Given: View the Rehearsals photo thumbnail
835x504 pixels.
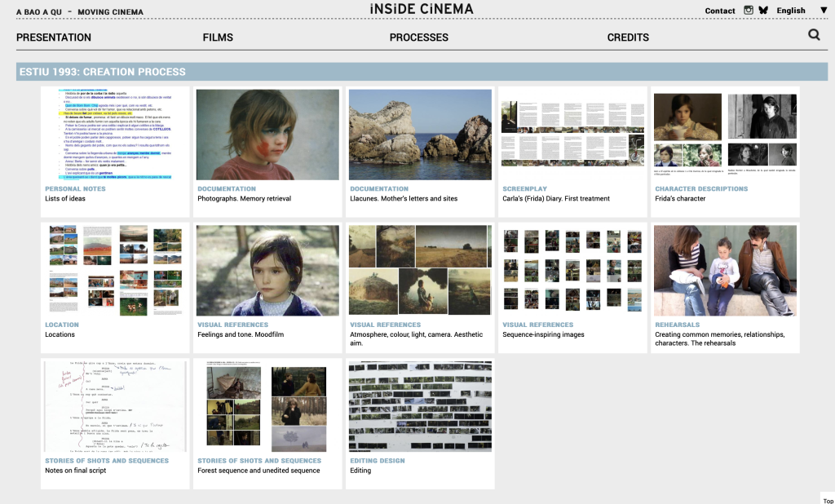Looking at the screenshot, I should click(724, 271).
